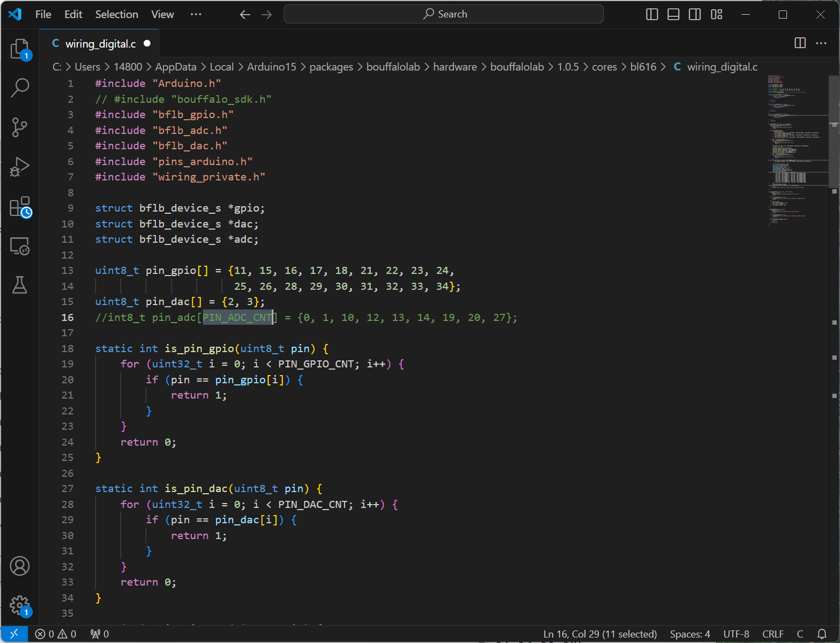Go forward with the right arrow
Screen dimensions: 840x643
pyautogui.click(x=266, y=14)
